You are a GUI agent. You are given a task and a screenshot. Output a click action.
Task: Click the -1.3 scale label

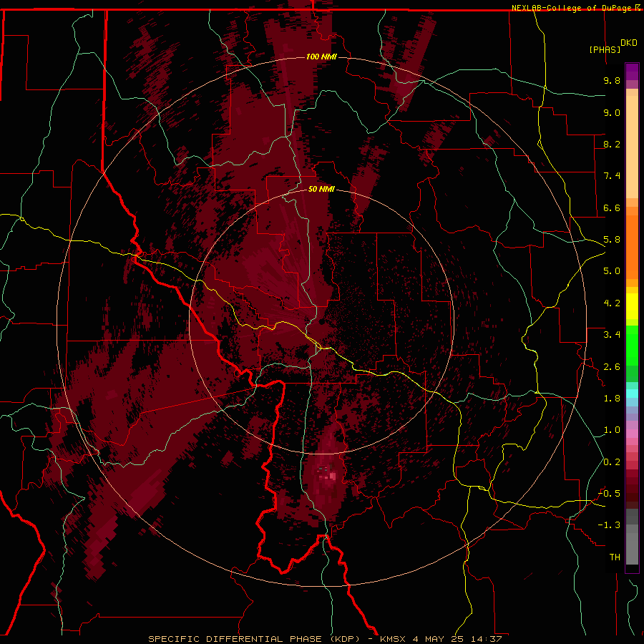point(609,525)
